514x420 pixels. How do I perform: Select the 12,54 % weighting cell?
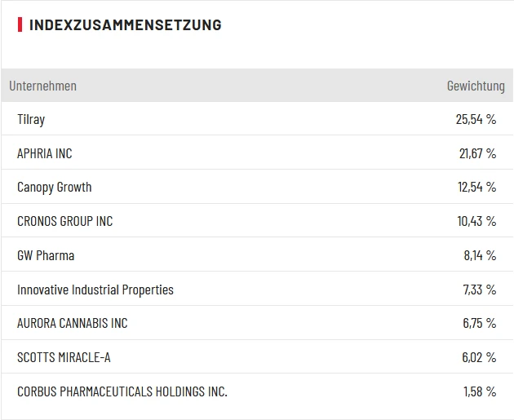click(476, 187)
